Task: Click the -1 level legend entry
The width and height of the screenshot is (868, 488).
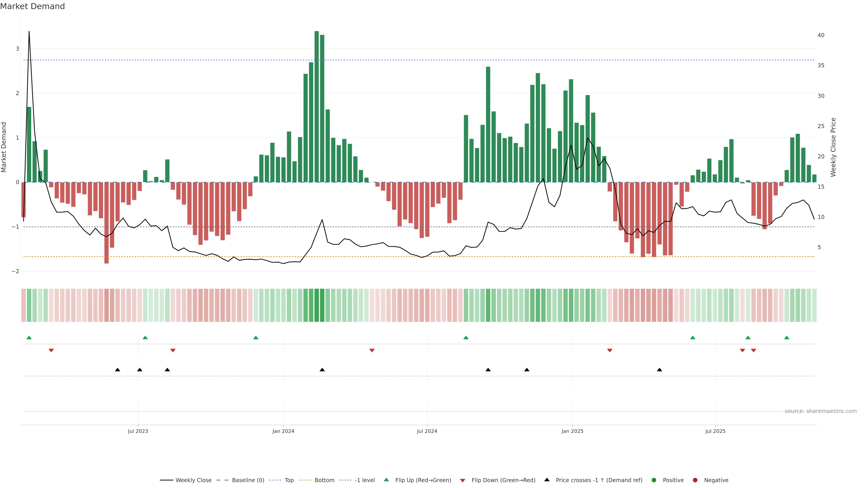Action: pos(365,480)
